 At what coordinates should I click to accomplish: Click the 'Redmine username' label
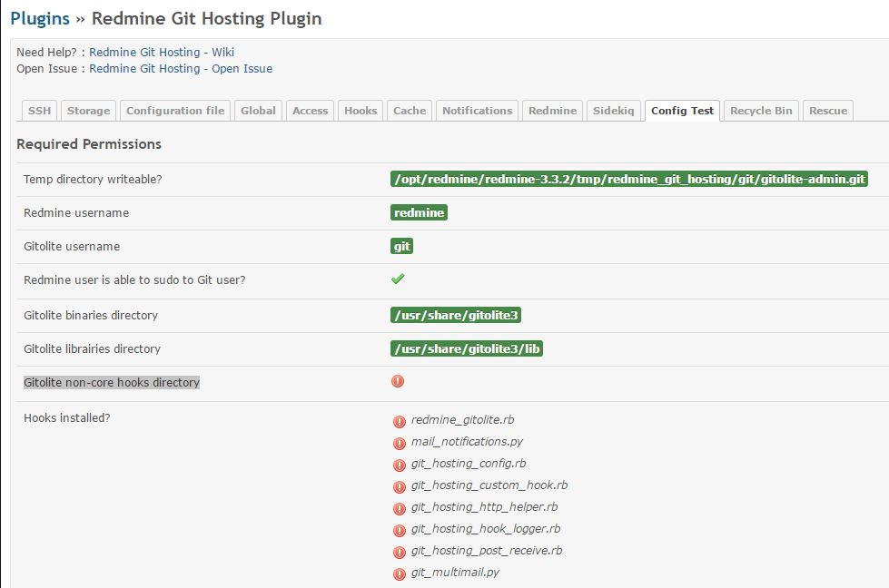click(76, 212)
